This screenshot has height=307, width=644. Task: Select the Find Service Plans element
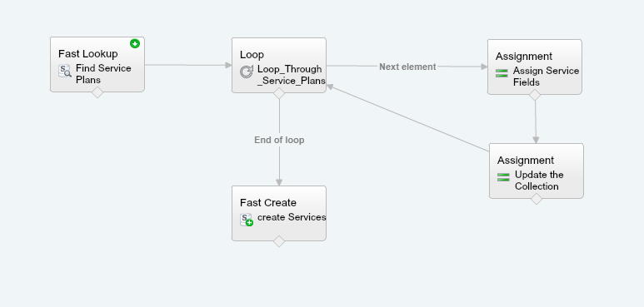[97, 64]
